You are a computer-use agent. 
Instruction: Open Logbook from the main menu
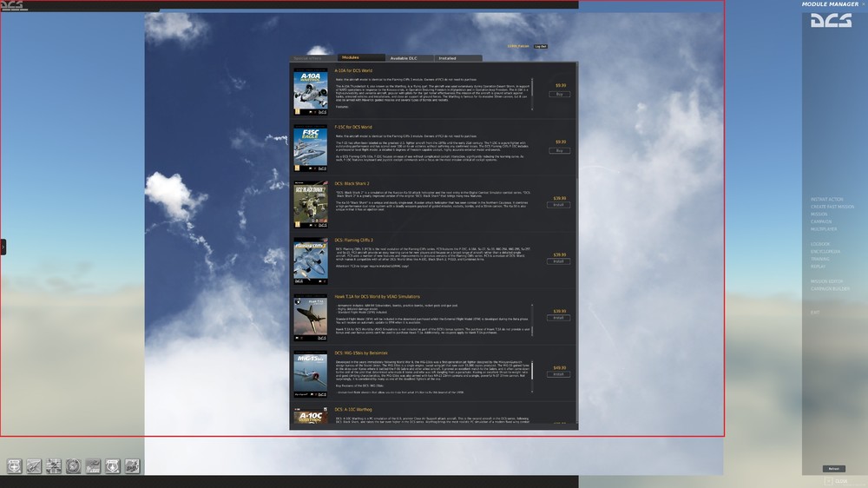click(820, 244)
